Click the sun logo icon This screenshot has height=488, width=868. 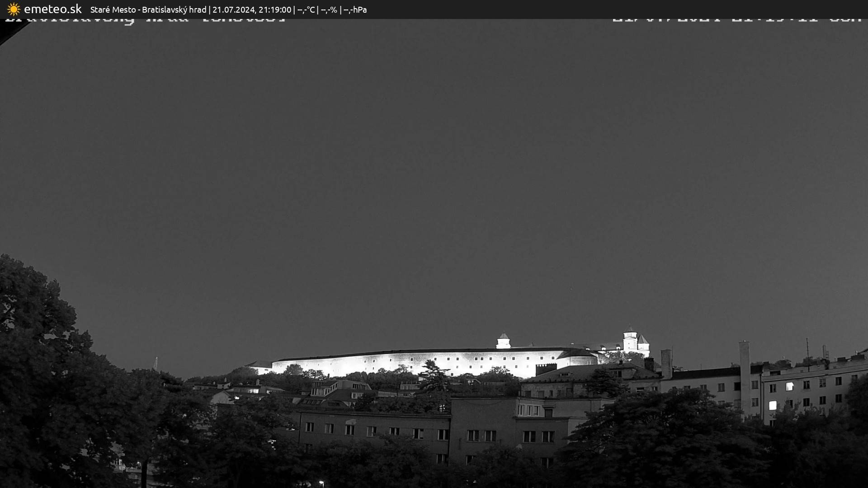tap(13, 9)
